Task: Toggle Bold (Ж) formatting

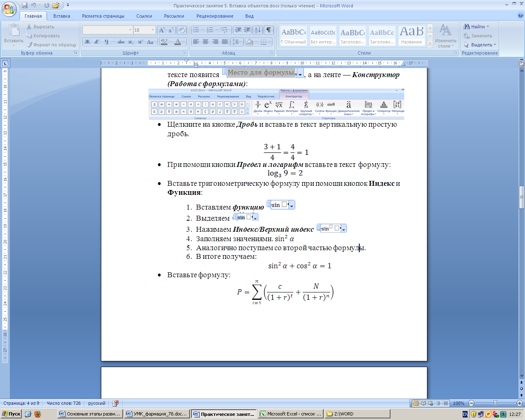Action: (x=87, y=42)
